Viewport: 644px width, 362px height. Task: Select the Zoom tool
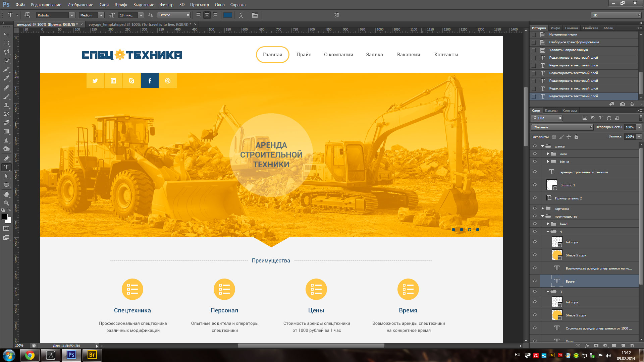(x=6, y=203)
